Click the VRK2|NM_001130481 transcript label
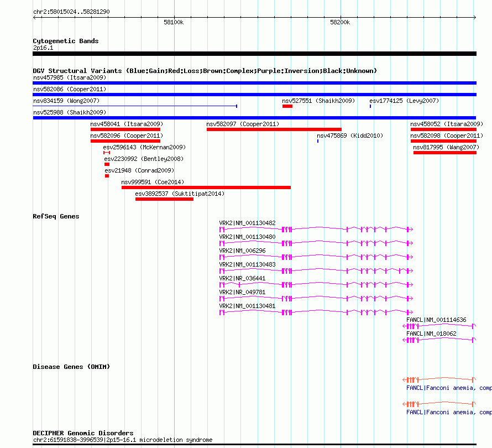492x448 pixels. tap(247, 306)
